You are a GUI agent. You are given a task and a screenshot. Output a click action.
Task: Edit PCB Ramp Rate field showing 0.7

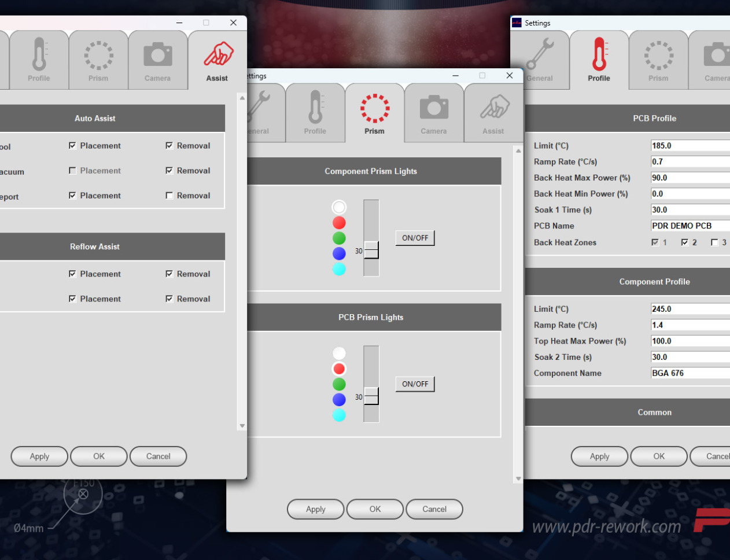tap(691, 162)
